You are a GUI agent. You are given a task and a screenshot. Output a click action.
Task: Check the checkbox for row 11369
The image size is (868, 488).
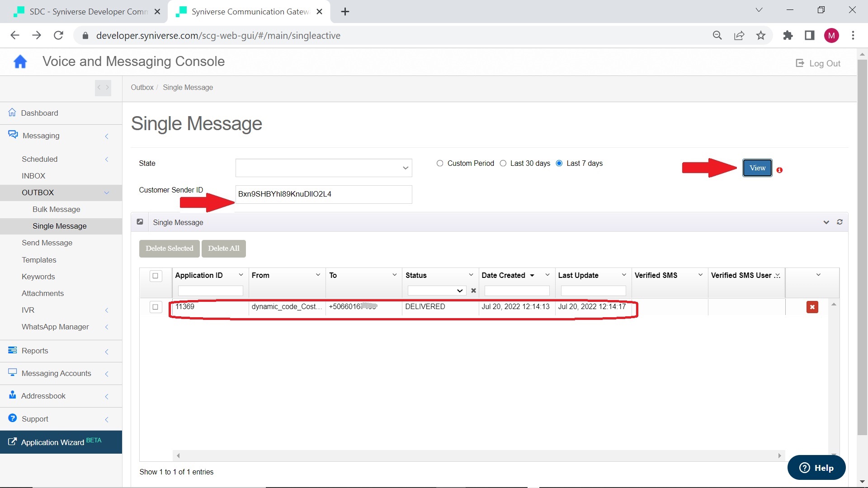tap(156, 307)
